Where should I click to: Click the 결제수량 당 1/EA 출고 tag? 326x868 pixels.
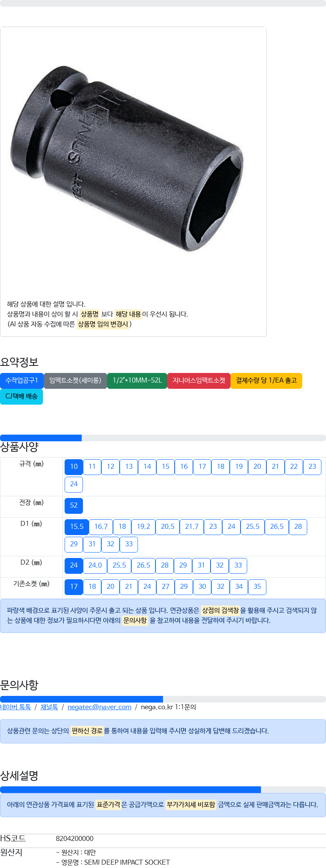coord(266,380)
